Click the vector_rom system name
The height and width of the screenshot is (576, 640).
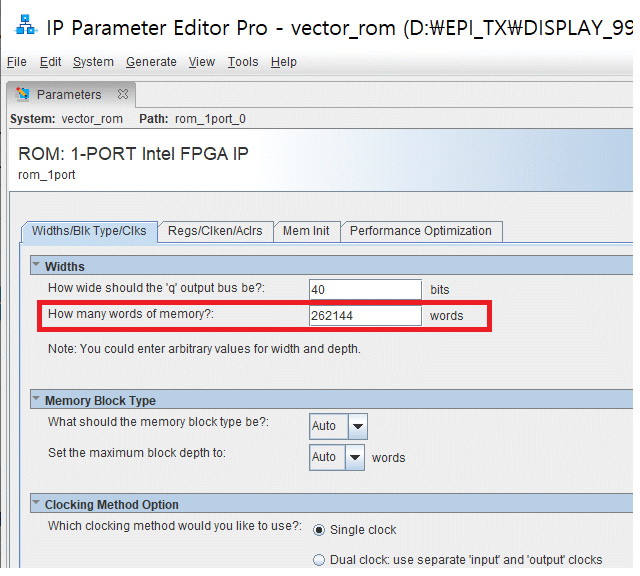pos(92,119)
